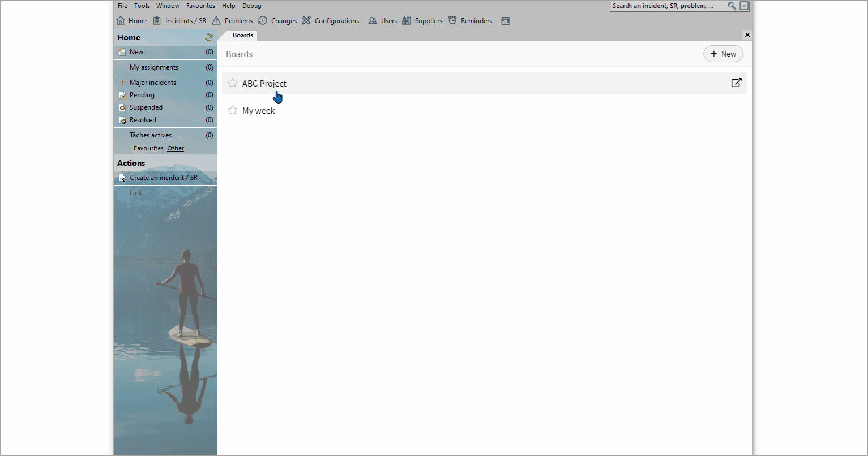Refresh the Home panel counters
This screenshot has height=456, width=868.
pyautogui.click(x=209, y=37)
